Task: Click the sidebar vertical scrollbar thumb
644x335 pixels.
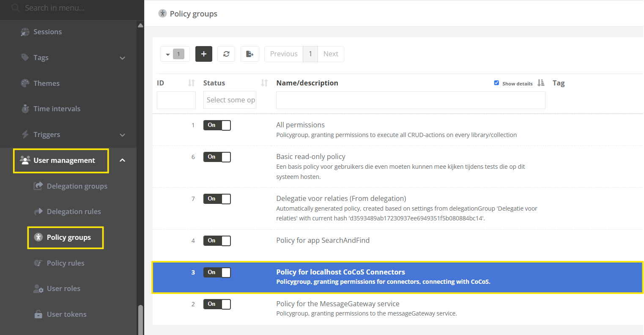Action: point(140,319)
